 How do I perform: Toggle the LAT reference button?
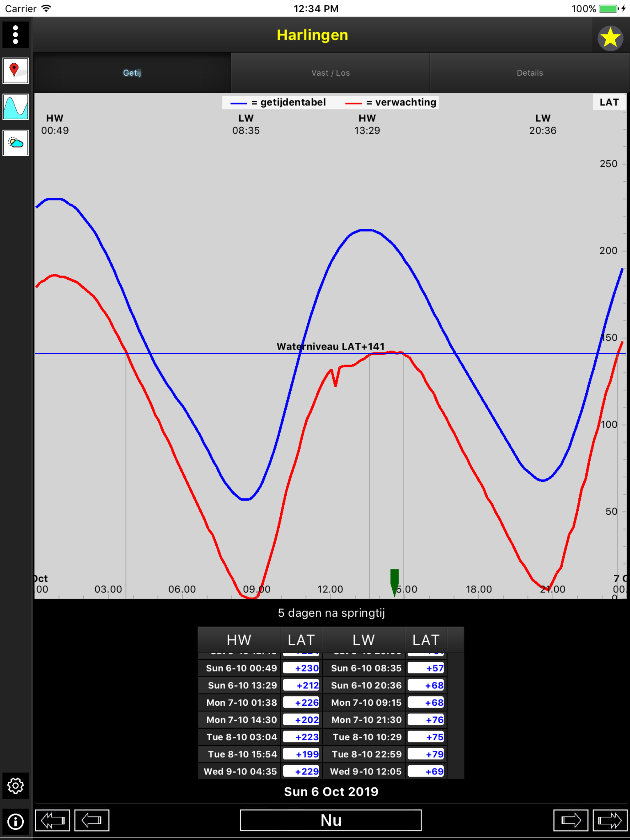click(x=609, y=102)
